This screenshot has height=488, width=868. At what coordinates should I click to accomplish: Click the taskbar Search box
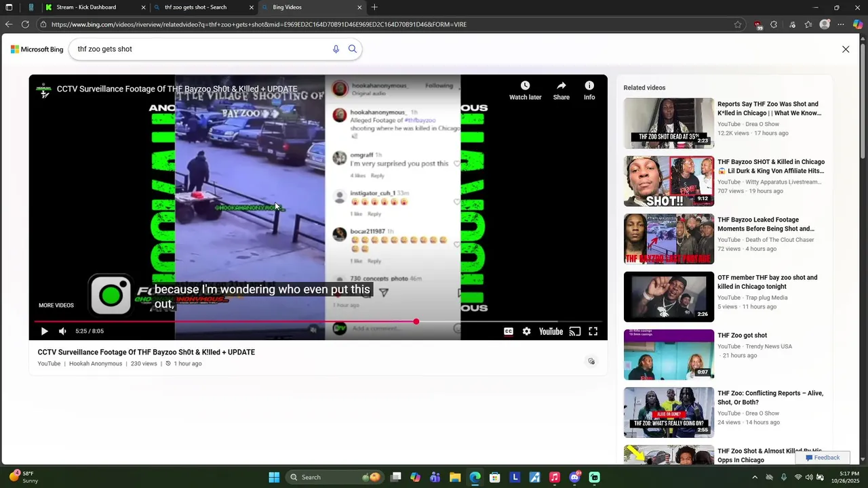point(334,477)
